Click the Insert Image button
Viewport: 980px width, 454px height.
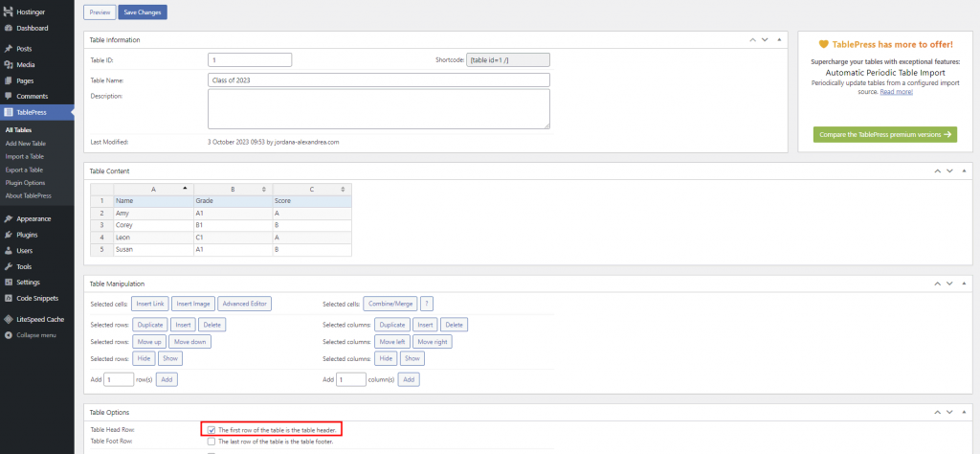193,304
